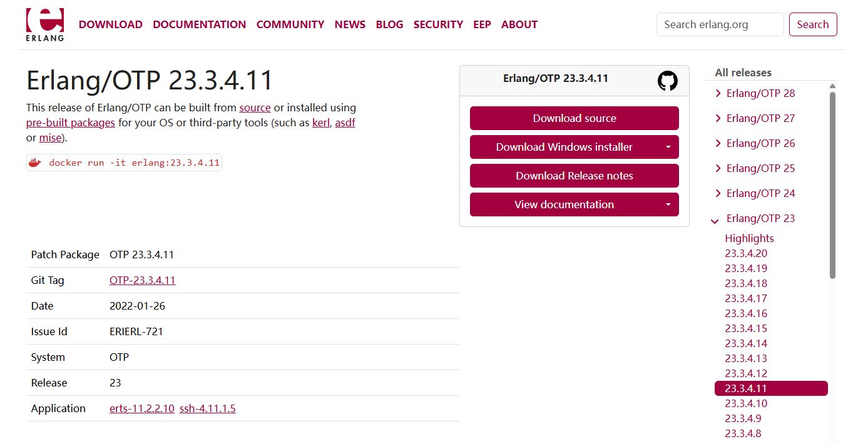Follow the source link in description
The width and height of the screenshot is (868, 444).
(255, 108)
